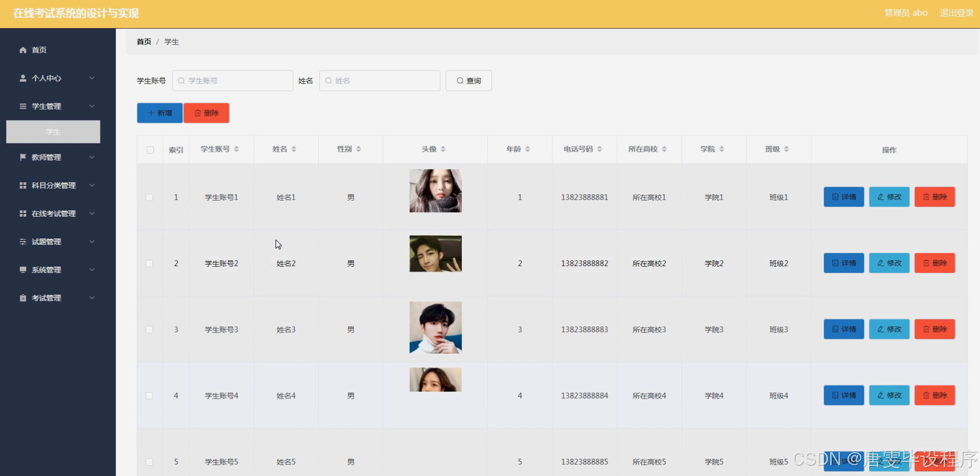Expand the 试题管理 menu chevron
Screen dimensions: 980x476
click(92, 241)
